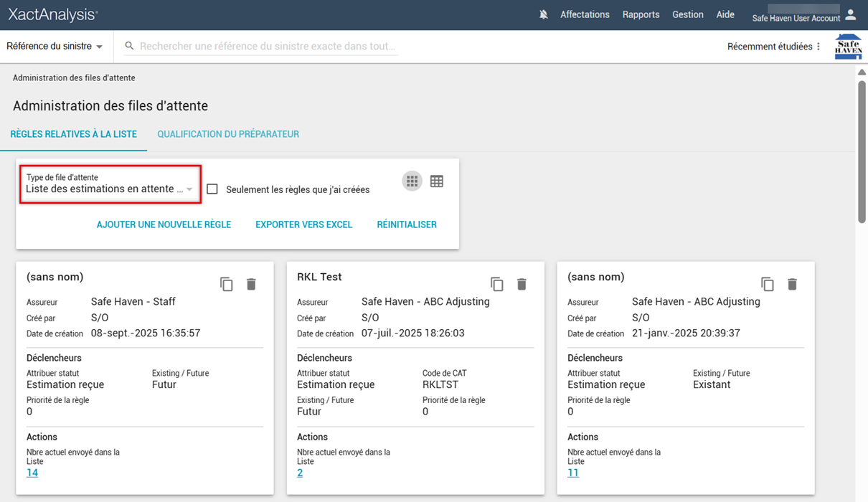The height and width of the screenshot is (502, 868).
Task: Expand the 'Référence du sinistre' selector
Action: (x=55, y=47)
